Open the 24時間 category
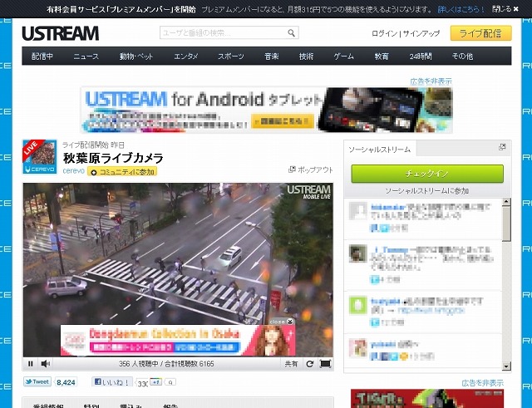 coord(421,57)
